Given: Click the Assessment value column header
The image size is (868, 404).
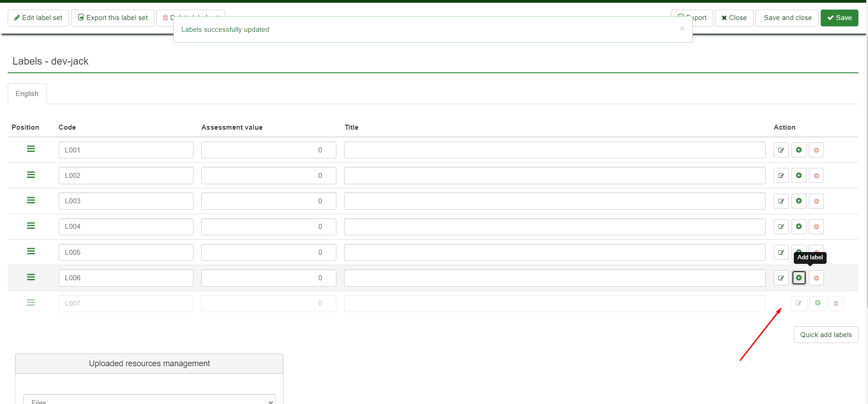Looking at the screenshot, I should (x=232, y=127).
